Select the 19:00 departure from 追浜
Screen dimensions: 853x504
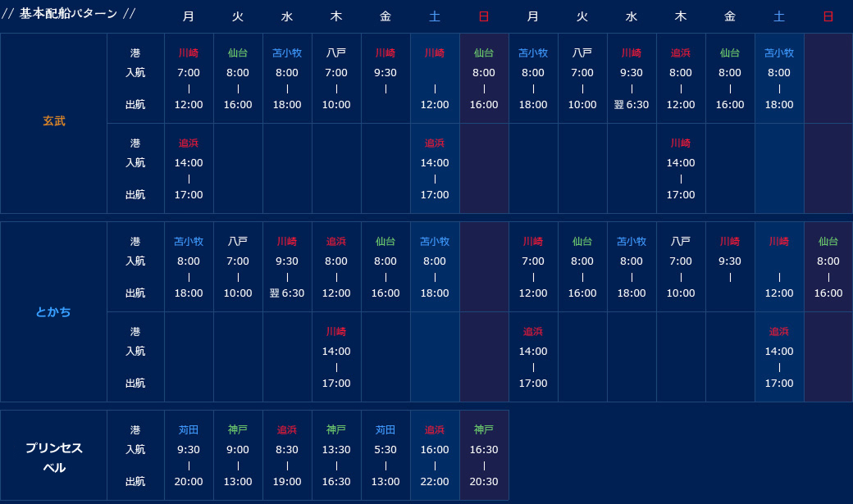click(287, 482)
